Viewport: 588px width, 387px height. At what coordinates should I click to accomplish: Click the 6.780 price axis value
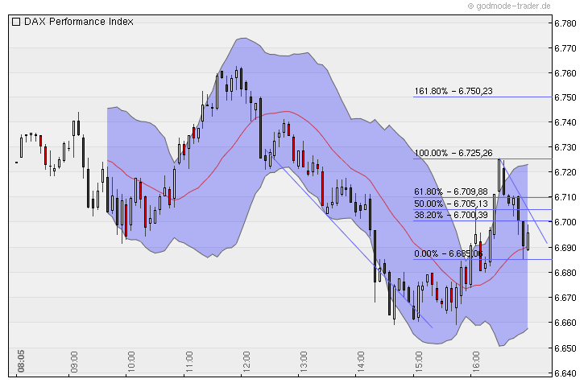point(565,23)
